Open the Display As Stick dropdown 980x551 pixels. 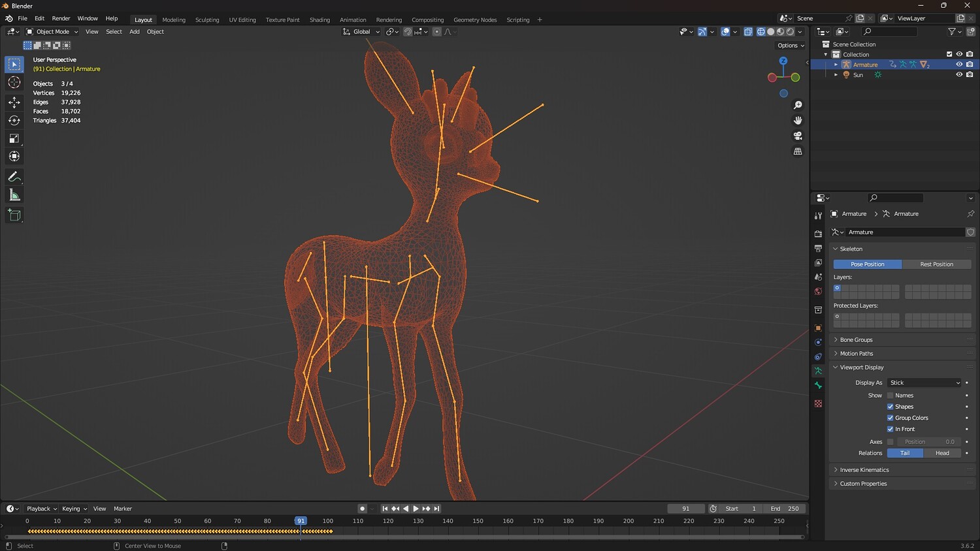click(x=924, y=383)
